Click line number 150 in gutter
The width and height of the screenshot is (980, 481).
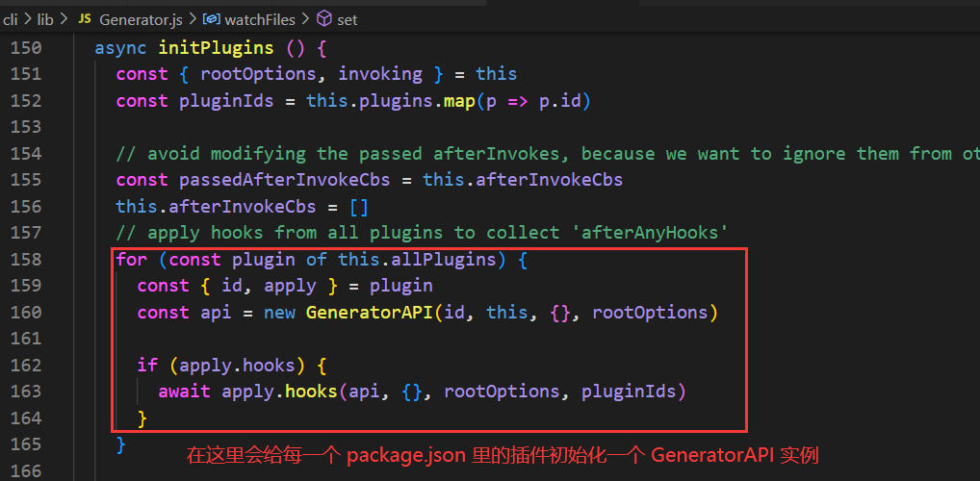26,48
